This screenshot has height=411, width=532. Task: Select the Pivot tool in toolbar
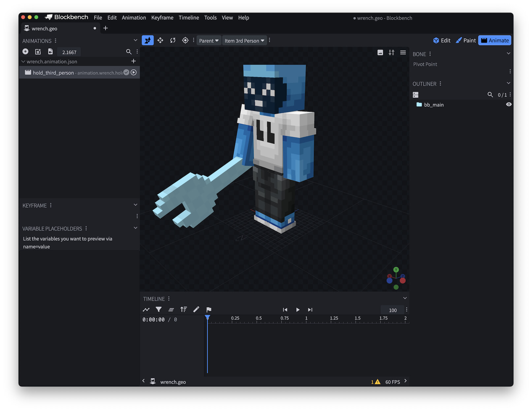pos(185,40)
